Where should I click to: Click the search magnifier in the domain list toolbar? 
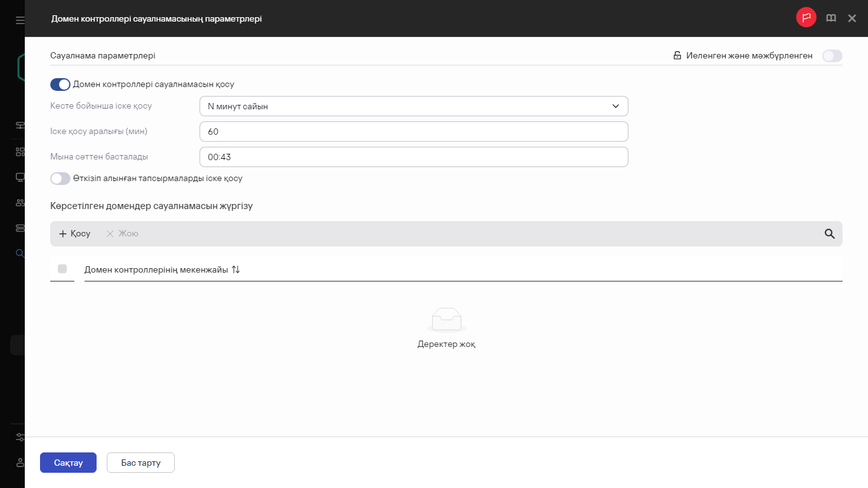(829, 234)
